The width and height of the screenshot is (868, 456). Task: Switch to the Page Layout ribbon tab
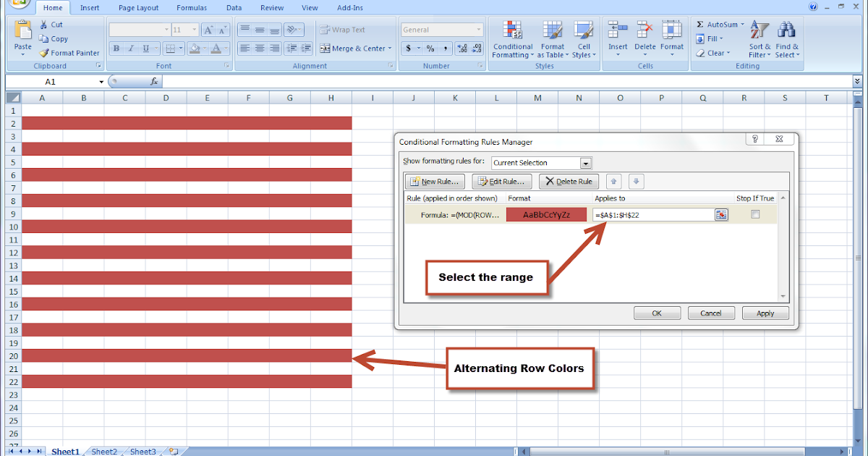(x=138, y=7)
